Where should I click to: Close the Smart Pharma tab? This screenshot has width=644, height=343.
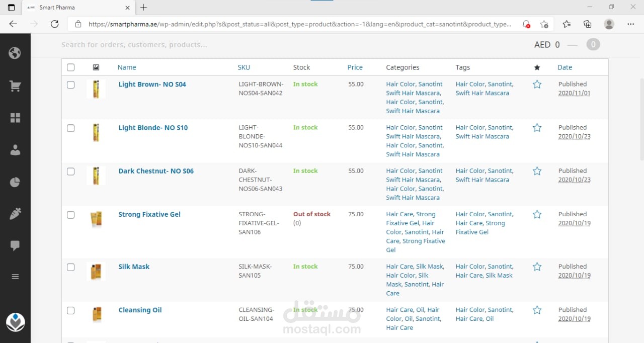pos(127,8)
